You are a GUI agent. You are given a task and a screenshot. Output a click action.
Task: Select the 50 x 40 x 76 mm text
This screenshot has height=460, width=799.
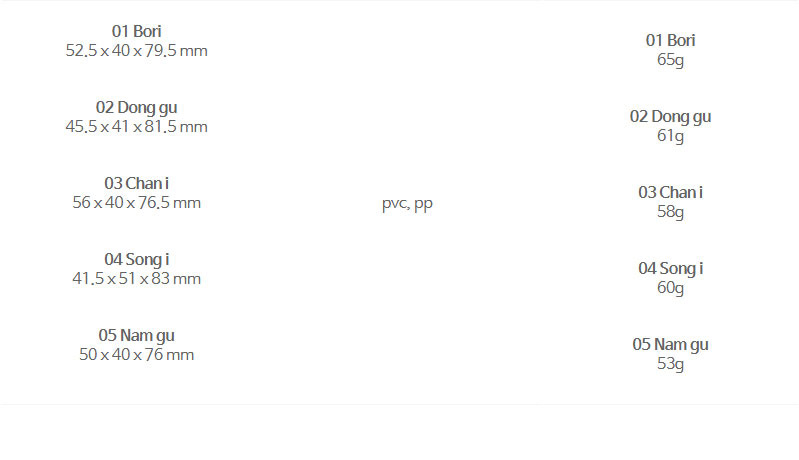136,354
